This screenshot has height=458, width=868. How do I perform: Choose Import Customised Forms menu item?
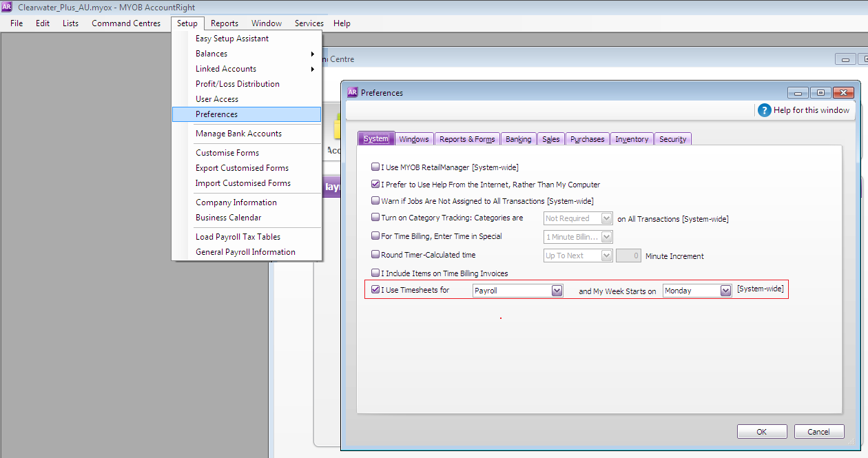pos(247,183)
